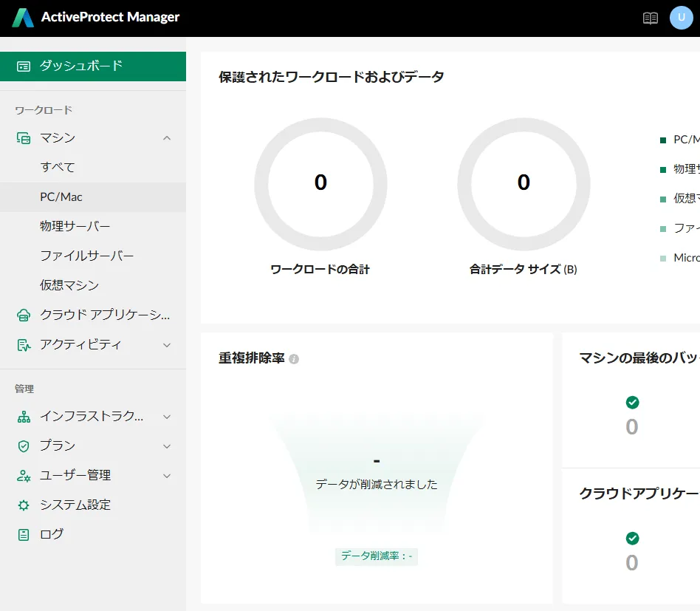Click the 重複排除率 heading
Viewport: 700px width, 611px height.
(x=251, y=358)
